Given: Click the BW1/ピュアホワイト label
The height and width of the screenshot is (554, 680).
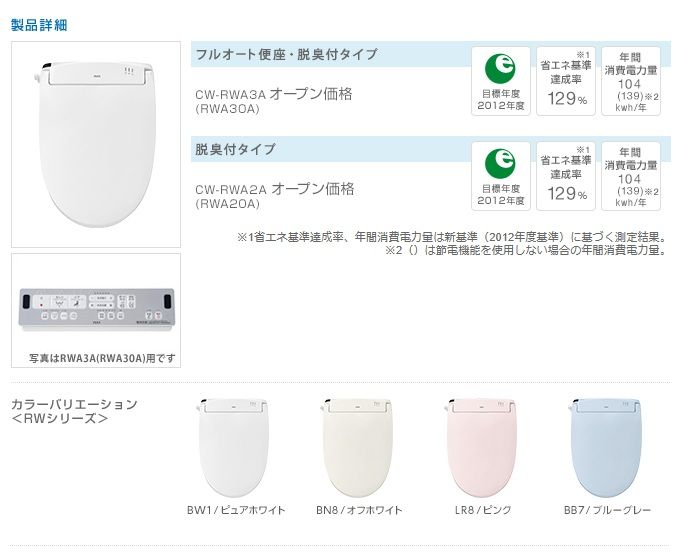Looking at the screenshot, I should click(x=236, y=510).
